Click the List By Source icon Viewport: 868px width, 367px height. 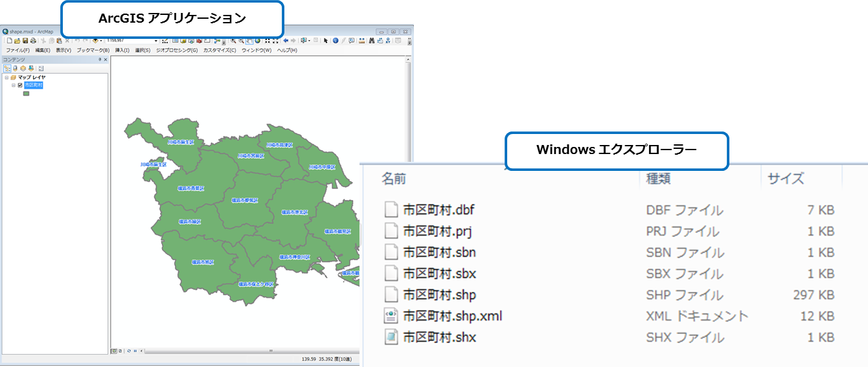pyautogui.click(x=15, y=68)
